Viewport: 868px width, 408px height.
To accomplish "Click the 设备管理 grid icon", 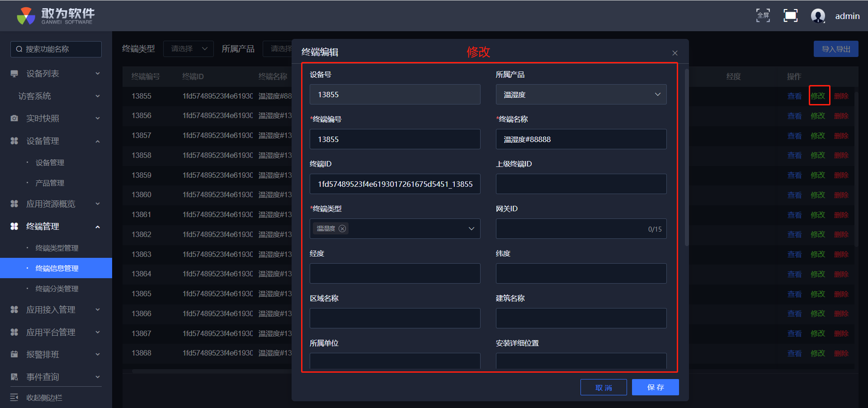I will (14, 141).
